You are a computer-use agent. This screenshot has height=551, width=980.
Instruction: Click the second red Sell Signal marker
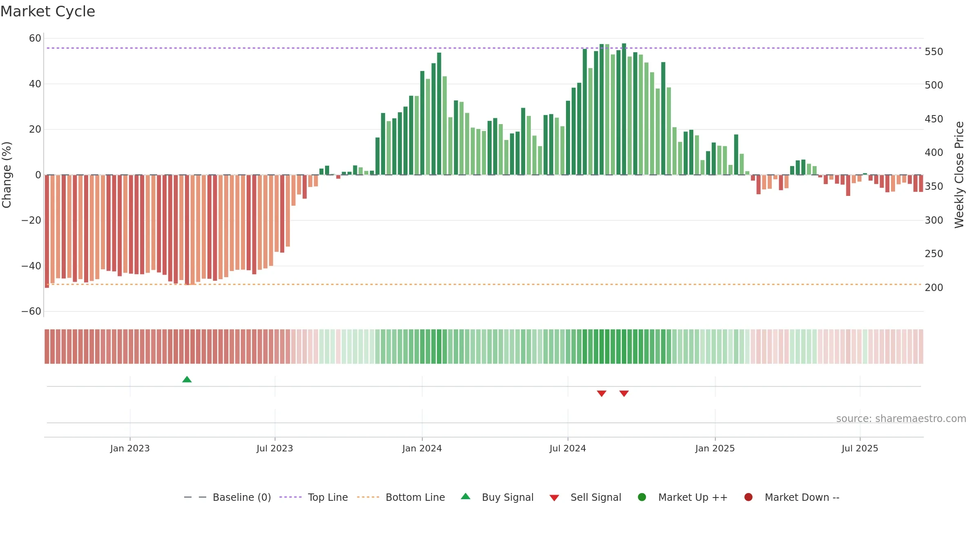click(x=624, y=393)
